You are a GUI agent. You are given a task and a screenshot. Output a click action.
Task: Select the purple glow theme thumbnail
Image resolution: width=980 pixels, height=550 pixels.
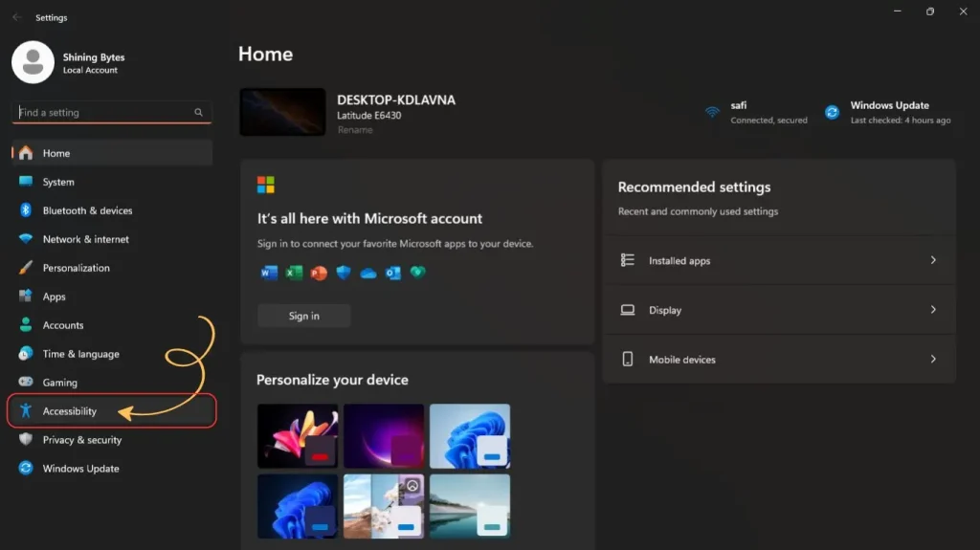click(384, 435)
